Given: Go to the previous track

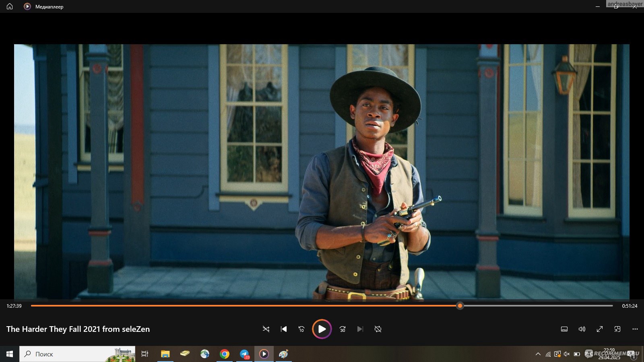Looking at the screenshot, I should [284, 329].
